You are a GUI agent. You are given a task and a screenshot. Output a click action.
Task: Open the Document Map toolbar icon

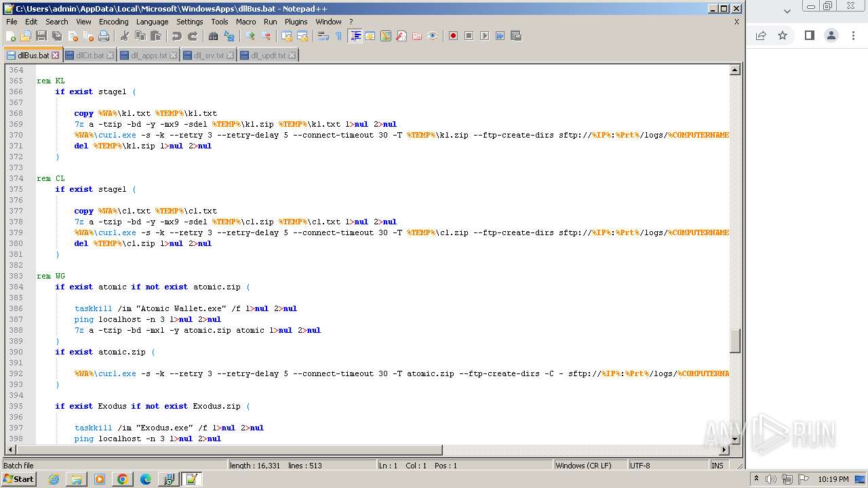pyautogui.click(x=386, y=36)
